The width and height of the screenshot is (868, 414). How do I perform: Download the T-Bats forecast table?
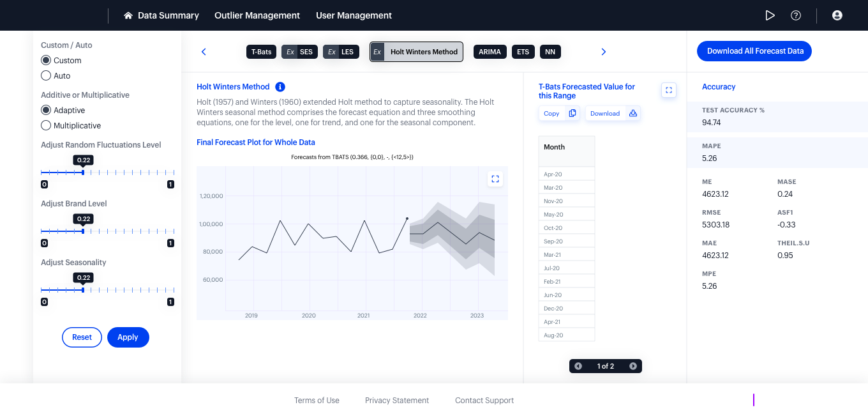613,113
